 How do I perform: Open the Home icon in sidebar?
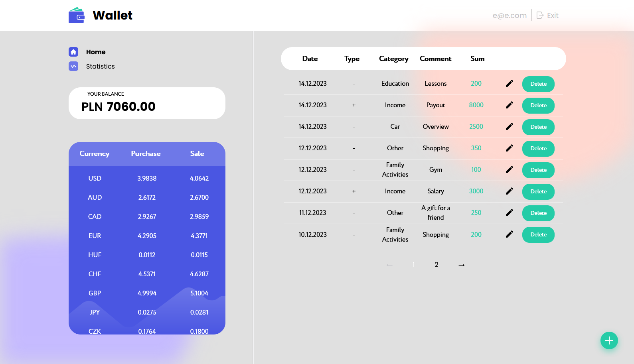tap(73, 52)
